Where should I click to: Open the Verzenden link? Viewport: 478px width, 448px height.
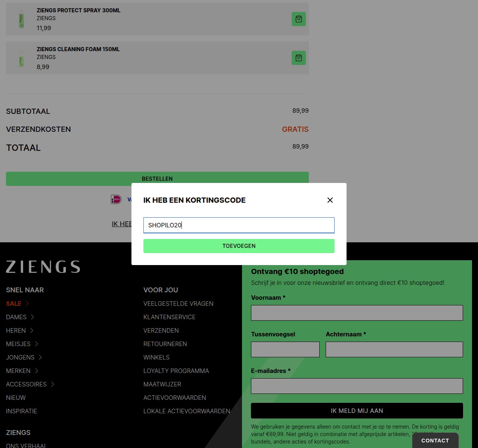161,330
